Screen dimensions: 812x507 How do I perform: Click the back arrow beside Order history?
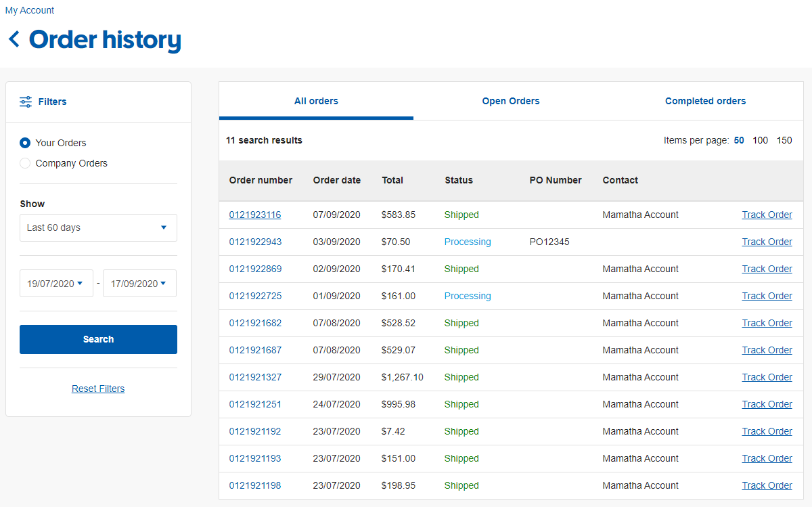14,39
